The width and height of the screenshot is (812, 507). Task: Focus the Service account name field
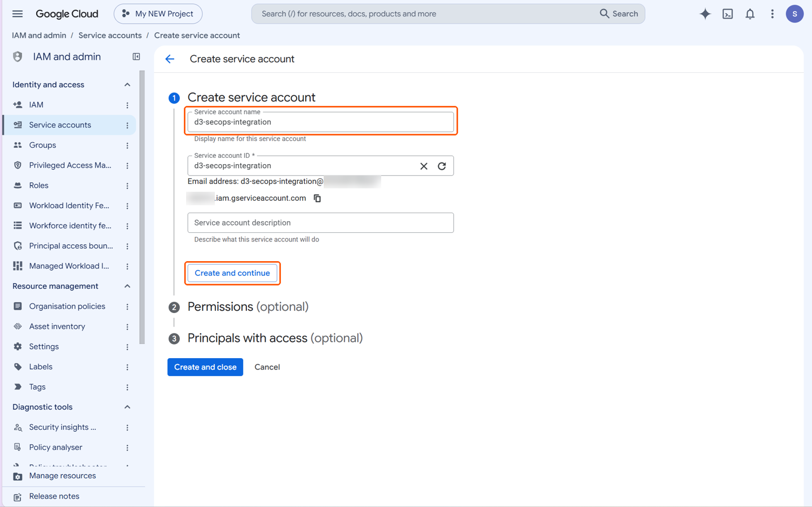320,122
